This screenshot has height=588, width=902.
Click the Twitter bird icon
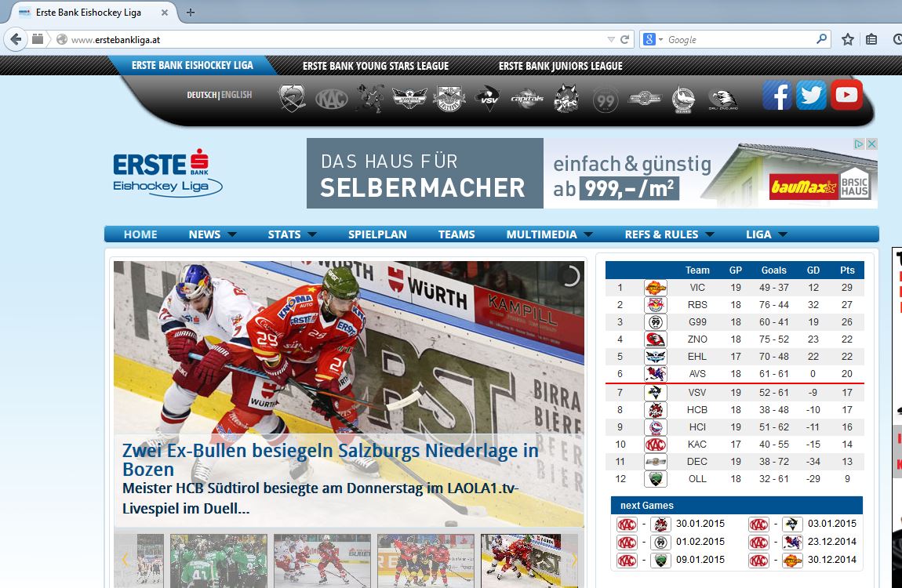tap(812, 96)
